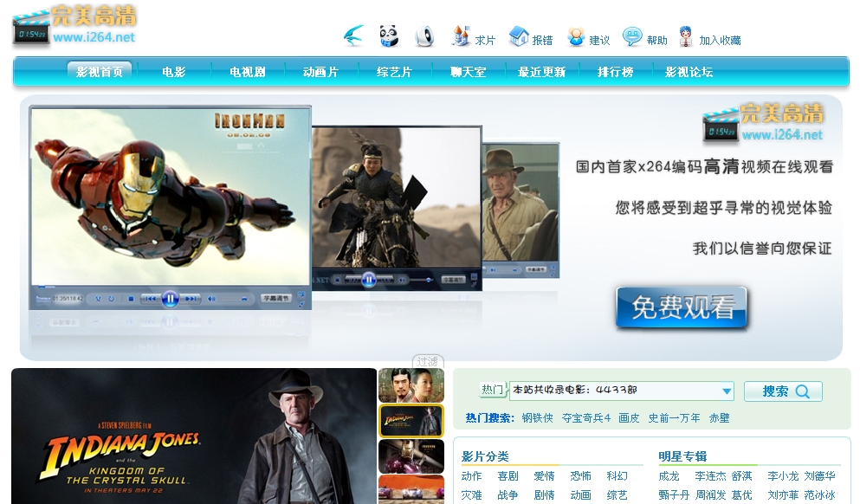Open 成龙 star album
Image resolution: width=860 pixels, height=504 pixels.
tap(669, 476)
